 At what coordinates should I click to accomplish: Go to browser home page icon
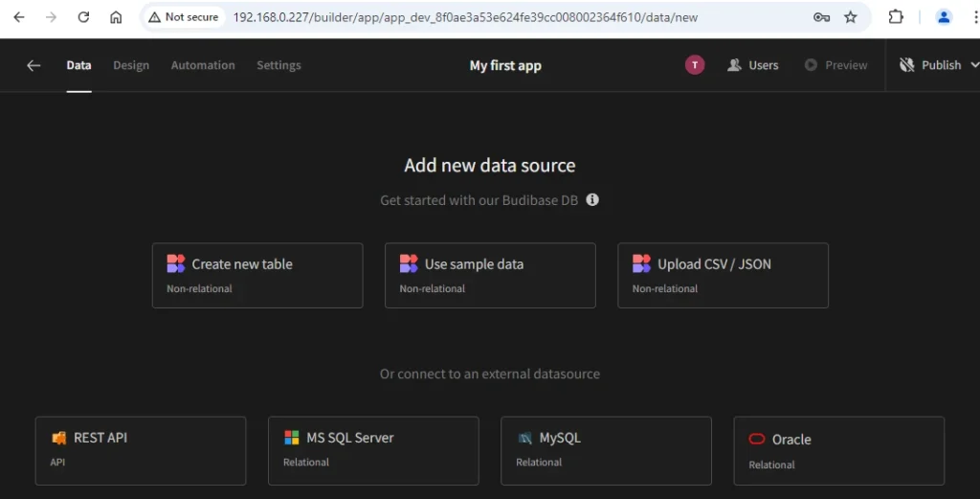[x=116, y=17]
